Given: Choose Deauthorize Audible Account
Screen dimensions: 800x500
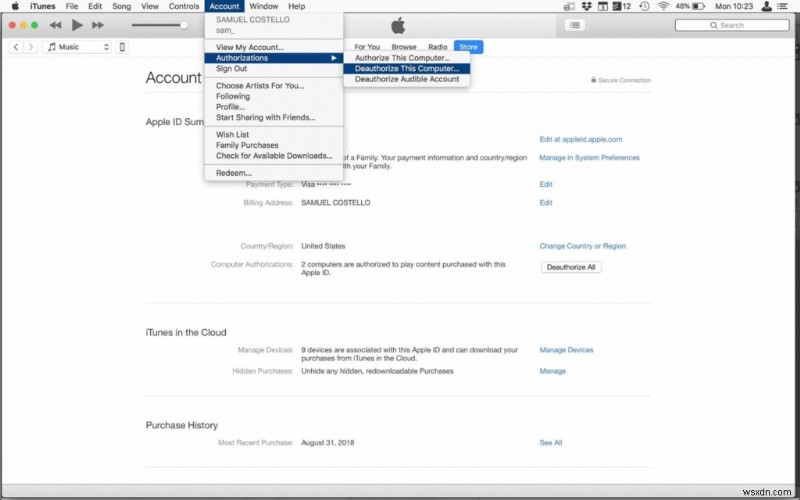Looking at the screenshot, I should point(407,79).
